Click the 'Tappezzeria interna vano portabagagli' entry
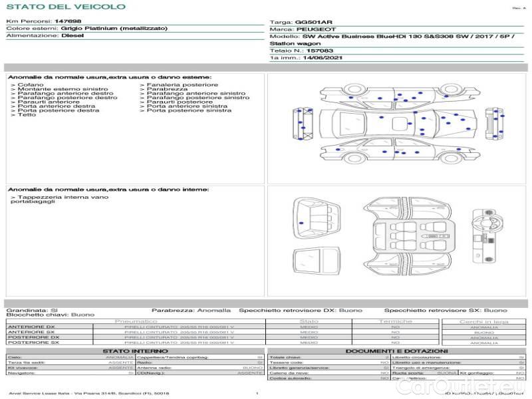This screenshot has height=399, width=532. tap(59, 199)
